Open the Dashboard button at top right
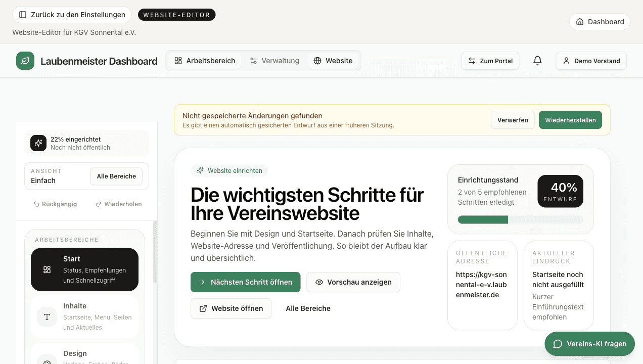This screenshot has height=364, width=643. (600, 22)
